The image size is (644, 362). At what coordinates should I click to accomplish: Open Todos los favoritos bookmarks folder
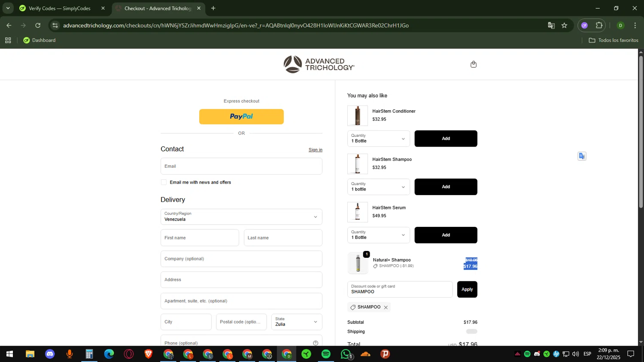tap(614, 40)
